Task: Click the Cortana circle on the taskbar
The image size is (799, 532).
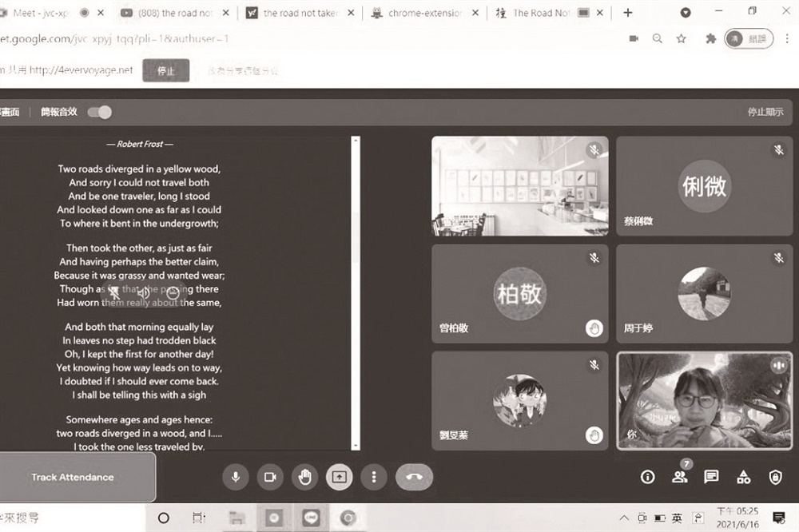Action: (x=164, y=518)
